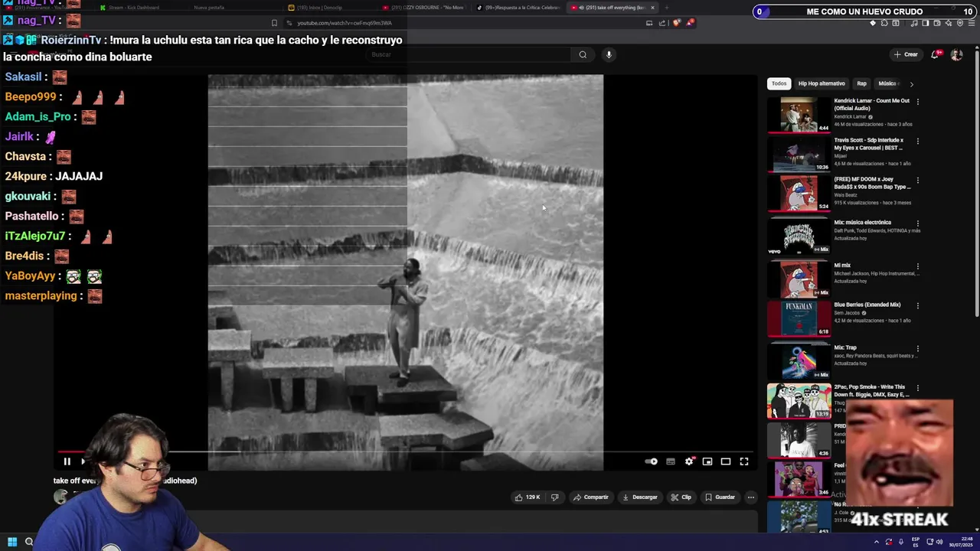
Task: Open options menu for Mix: Trap
Action: (x=917, y=348)
